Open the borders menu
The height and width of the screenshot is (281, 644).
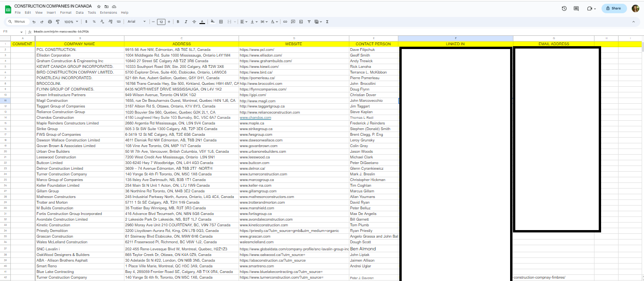pyautogui.click(x=221, y=22)
